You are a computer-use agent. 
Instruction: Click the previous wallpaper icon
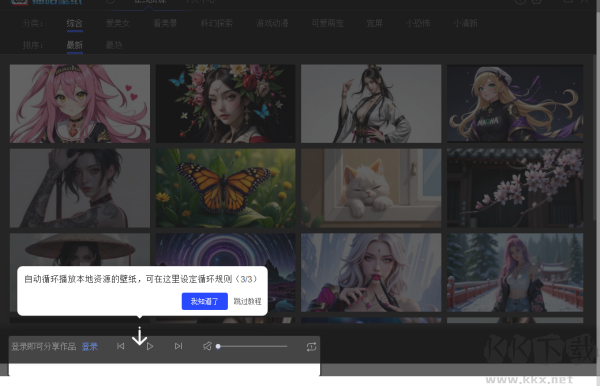tap(121, 346)
